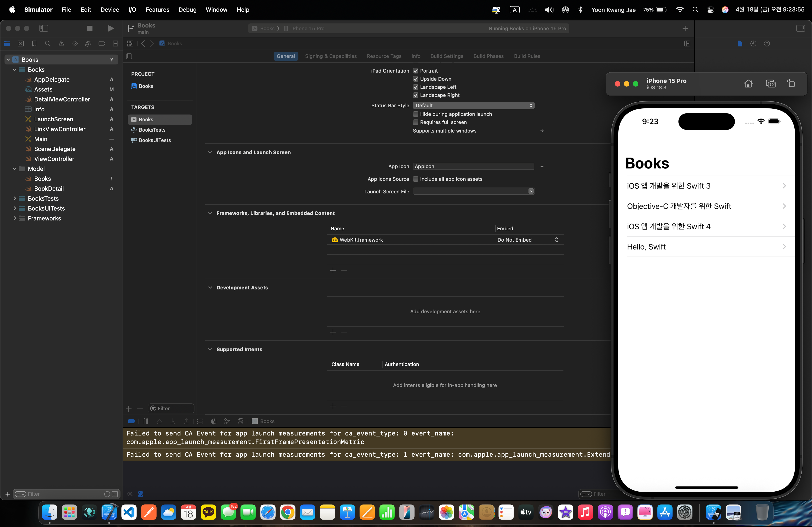The image size is (812, 527).
Task: Open 'Hello, Swift' row in simulator
Action: pyautogui.click(x=707, y=247)
